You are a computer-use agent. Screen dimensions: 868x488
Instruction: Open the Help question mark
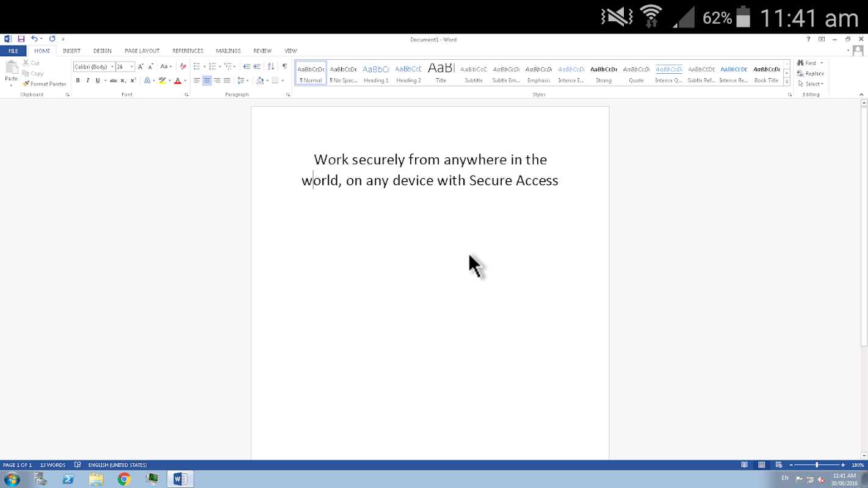pyautogui.click(x=809, y=39)
